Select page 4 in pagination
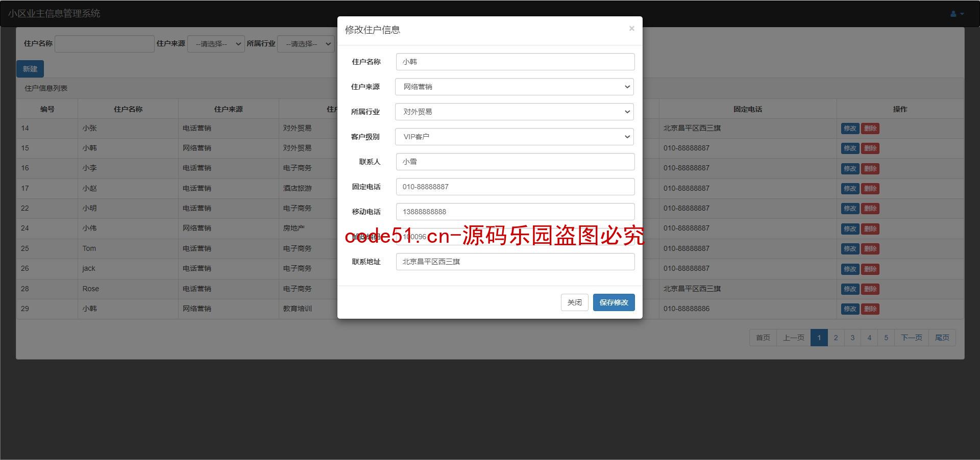Image resolution: width=980 pixels, height=460 pixels. click(869, 338)
